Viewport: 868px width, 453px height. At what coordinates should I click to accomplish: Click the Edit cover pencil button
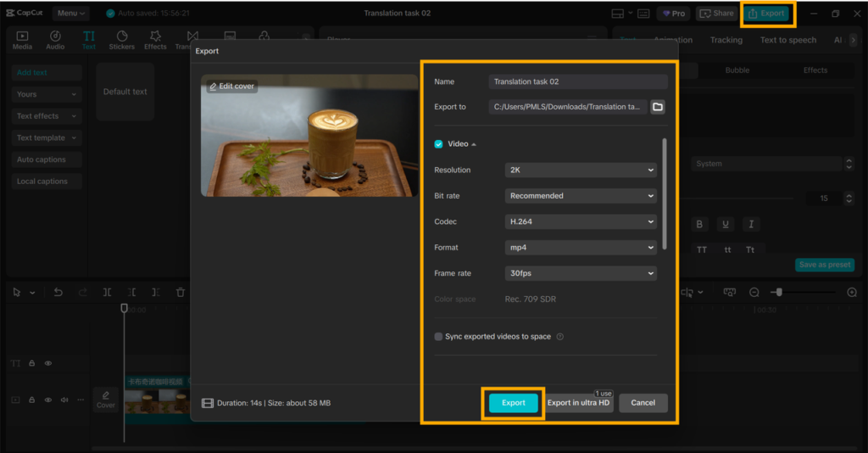pos(231,87)
